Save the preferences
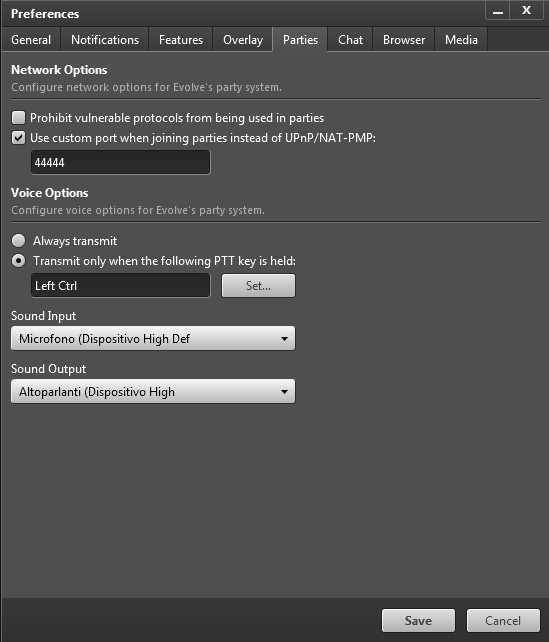Screen dimensions: 549x642 (418, 620)
